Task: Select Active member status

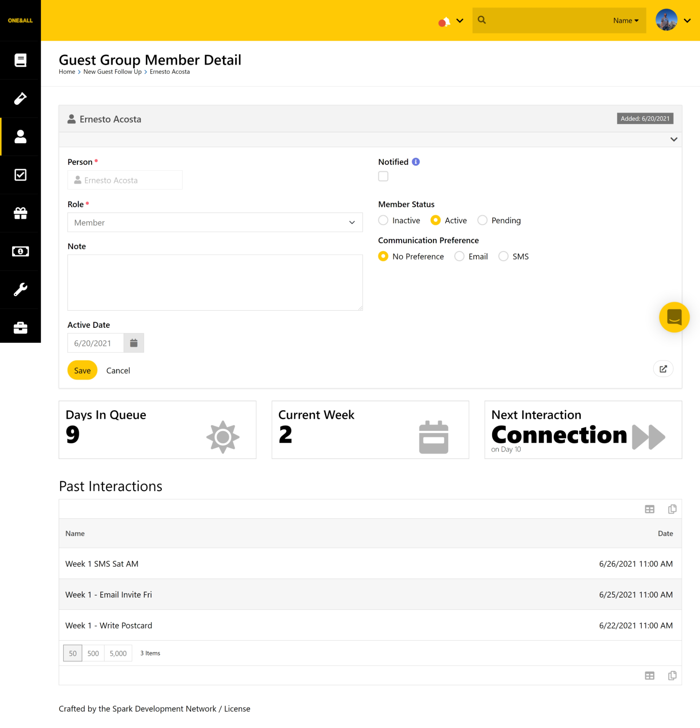Action: 435,220
